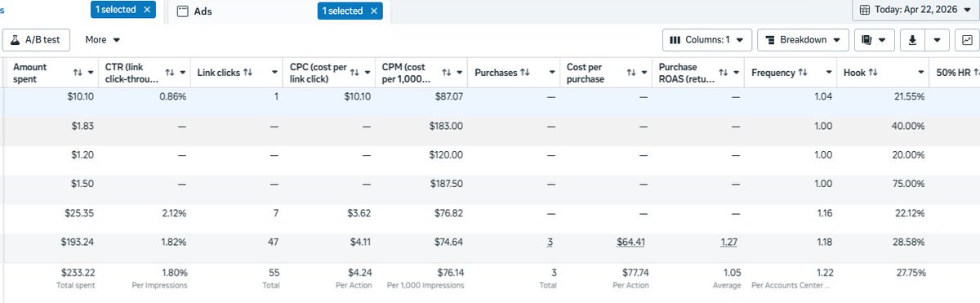Sort by Frequency column

point(803,73)
